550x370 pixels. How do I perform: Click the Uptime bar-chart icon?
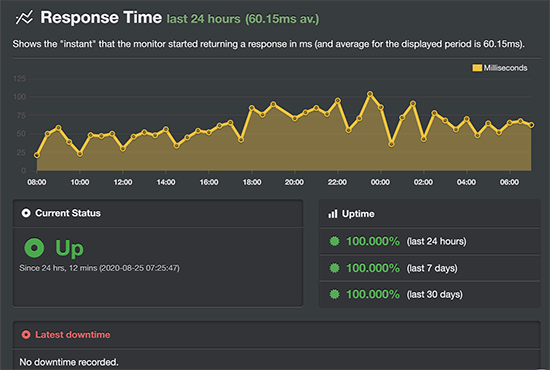[x=333, y=214]
